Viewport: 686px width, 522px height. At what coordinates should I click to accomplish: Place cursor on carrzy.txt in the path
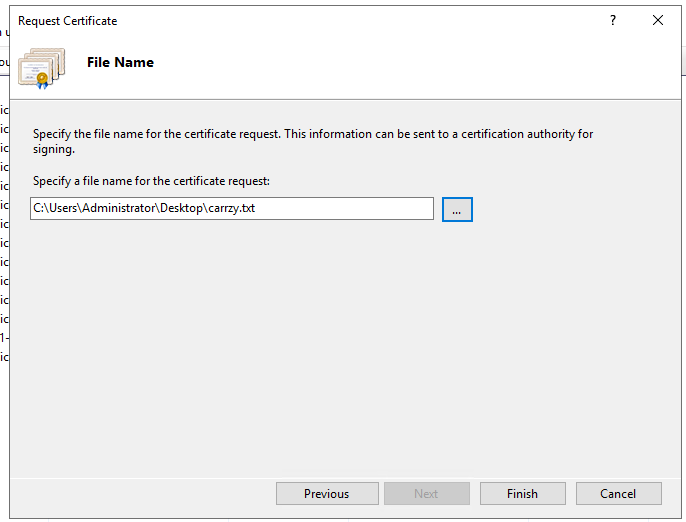[240, 208]
